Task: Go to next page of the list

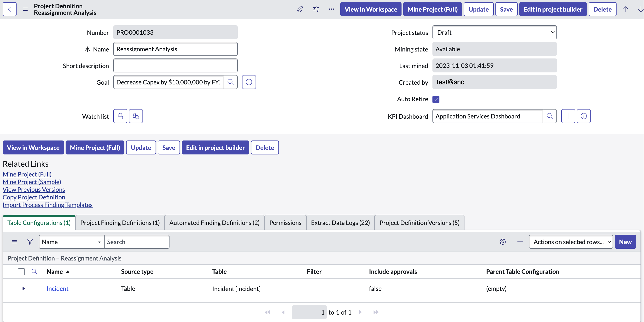Action: click(360, 312)
